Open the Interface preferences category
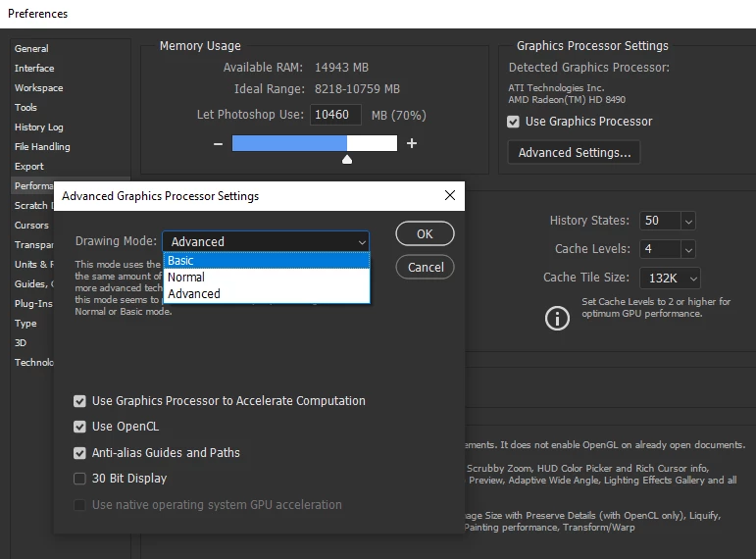The image size is (756, 559). click(34, 69)
